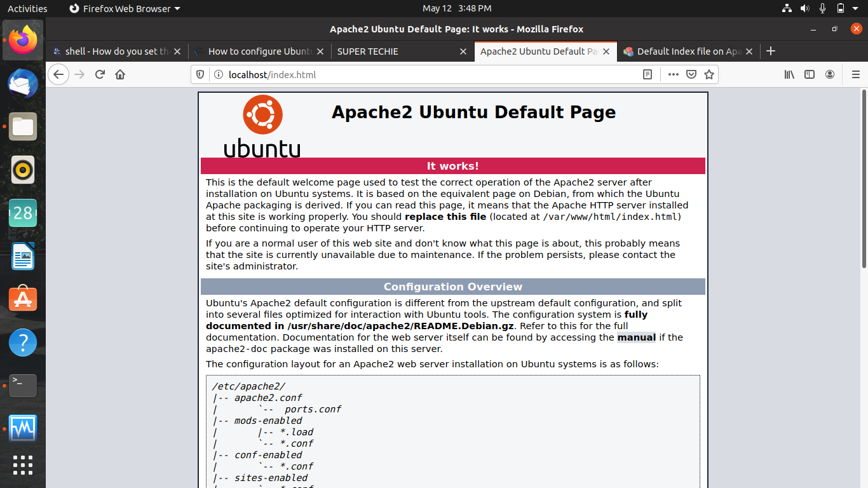The width and height of the screenshot is (868, 488).
Task: Switch to the SUPER TECHIE tab
Action: [x=394, y=51]
